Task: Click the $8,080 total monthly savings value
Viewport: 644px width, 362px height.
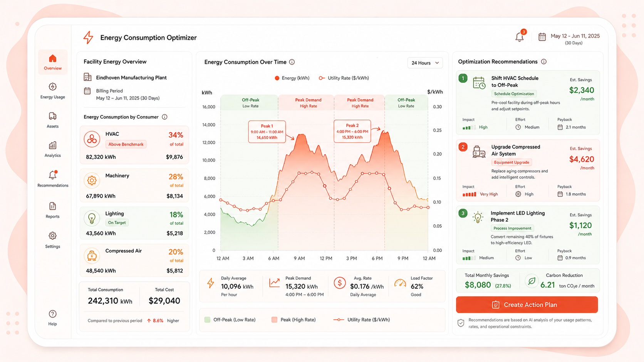Action: [x=478, y=285]
